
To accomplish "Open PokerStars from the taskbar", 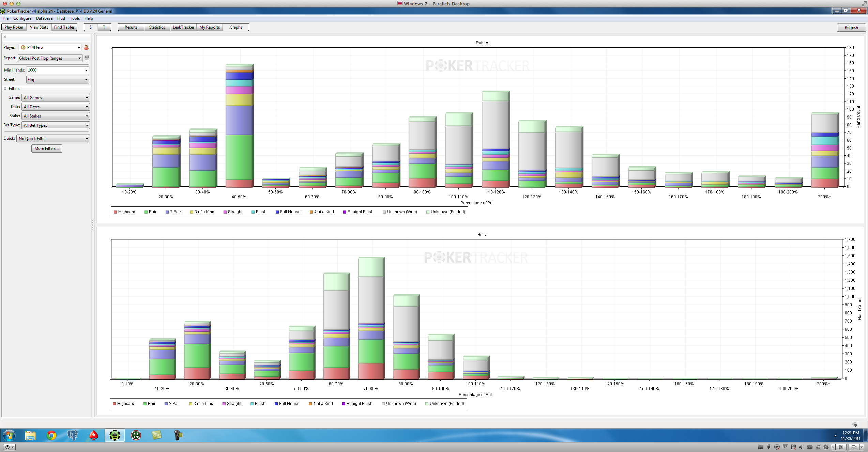I will click(x=94, y=435).
